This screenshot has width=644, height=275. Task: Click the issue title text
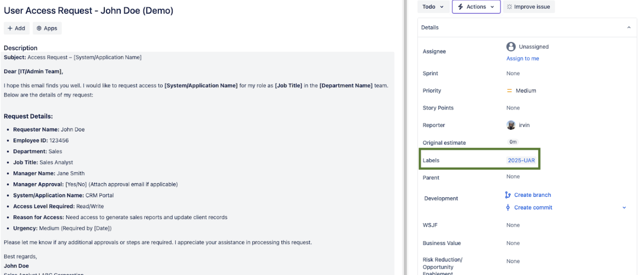88,11
